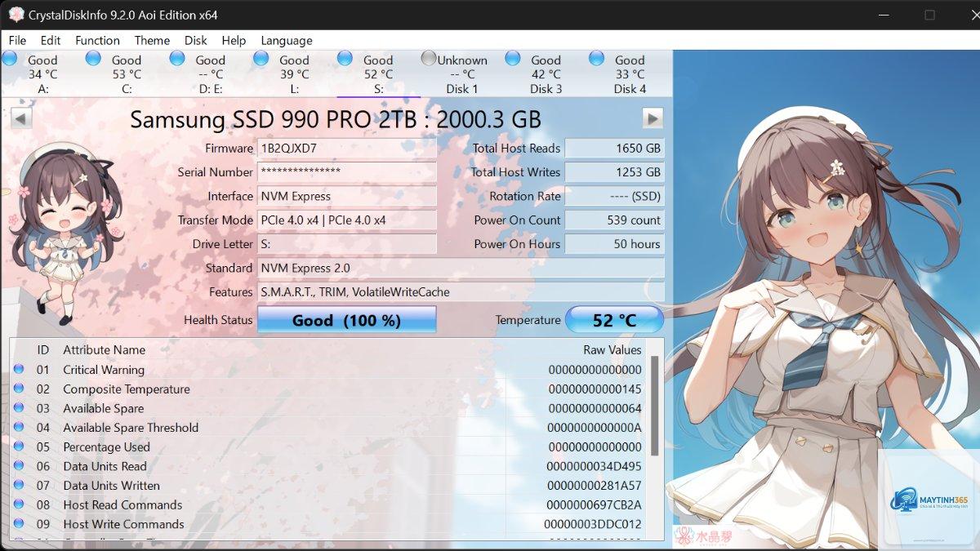Go to next disk with right arrow

pyautogui.click(x=653, y=118)
